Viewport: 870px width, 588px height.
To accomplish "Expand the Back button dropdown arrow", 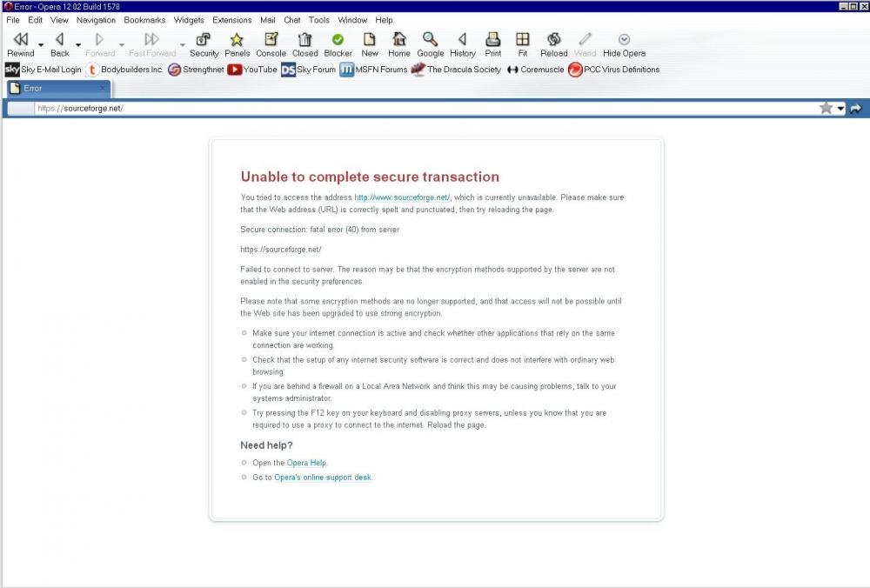I will [78, 44].
